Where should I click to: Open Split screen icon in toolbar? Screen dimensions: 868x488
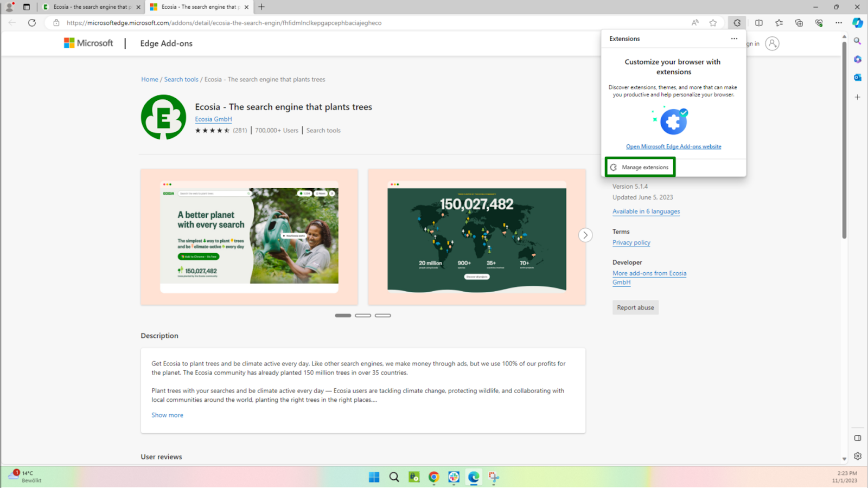[x=759, y=23]
